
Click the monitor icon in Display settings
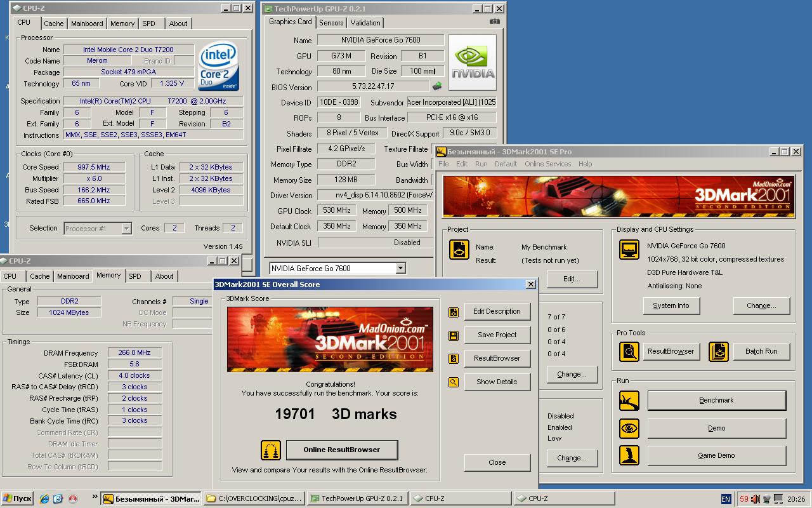coord(629,250)
